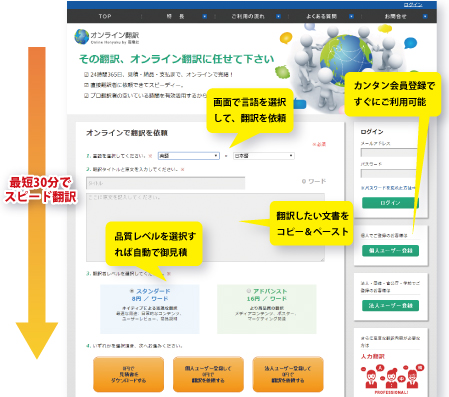
Task: Click the PROFESSIONAL translators illustration
Action: click(x=392, y=379)
